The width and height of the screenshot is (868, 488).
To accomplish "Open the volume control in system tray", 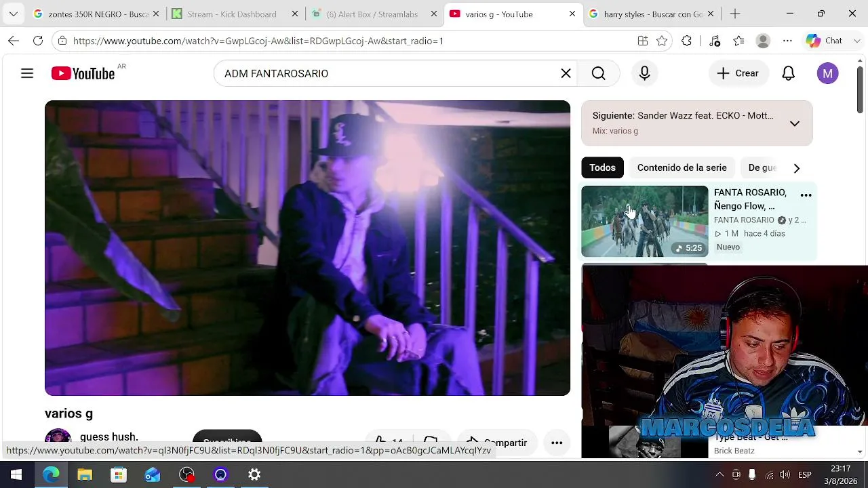I will click(785, 474).
